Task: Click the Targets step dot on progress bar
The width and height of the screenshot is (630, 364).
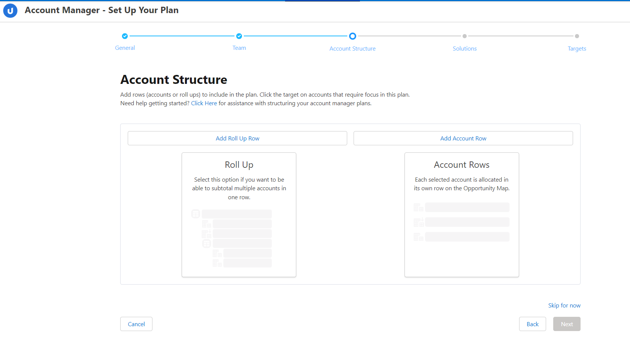Action: click(x=577, y=36)
